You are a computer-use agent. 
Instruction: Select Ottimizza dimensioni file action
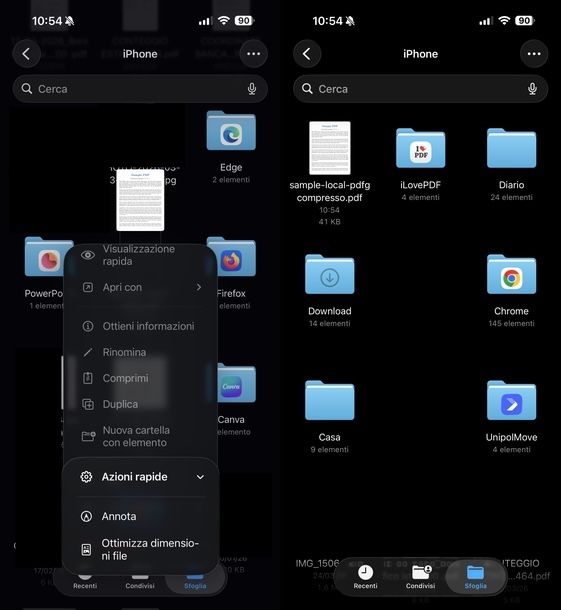140,549
